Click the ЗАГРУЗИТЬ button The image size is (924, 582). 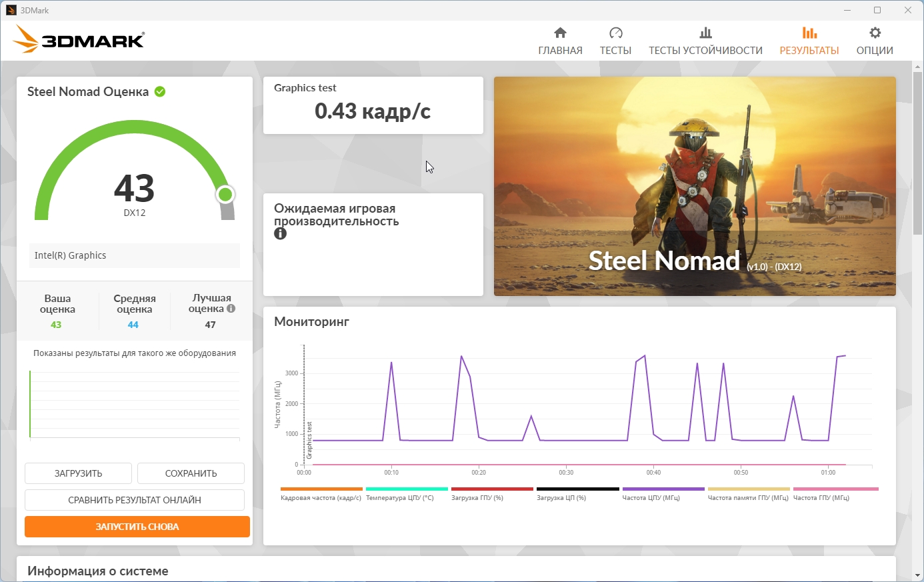[78, 473]
